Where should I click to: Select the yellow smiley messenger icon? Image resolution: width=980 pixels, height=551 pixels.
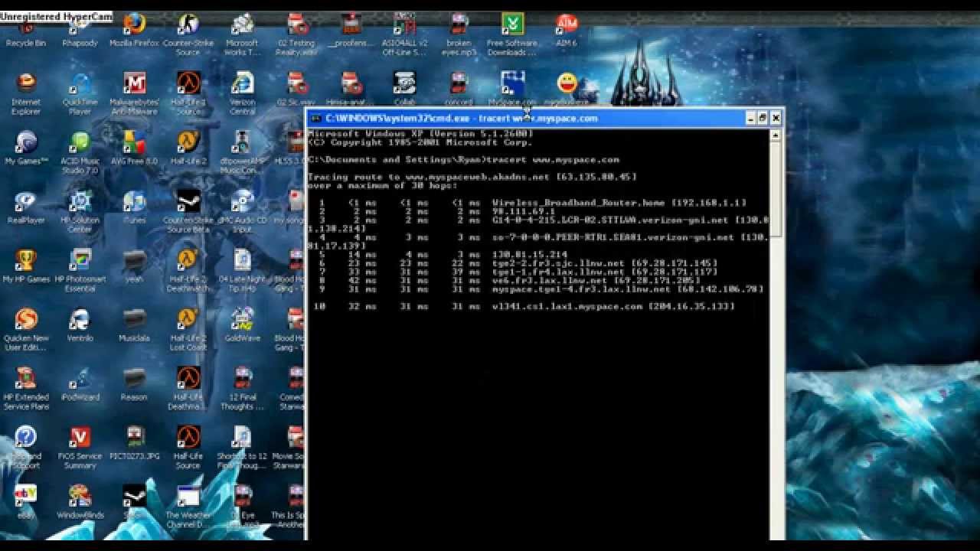tap(567, 88)
